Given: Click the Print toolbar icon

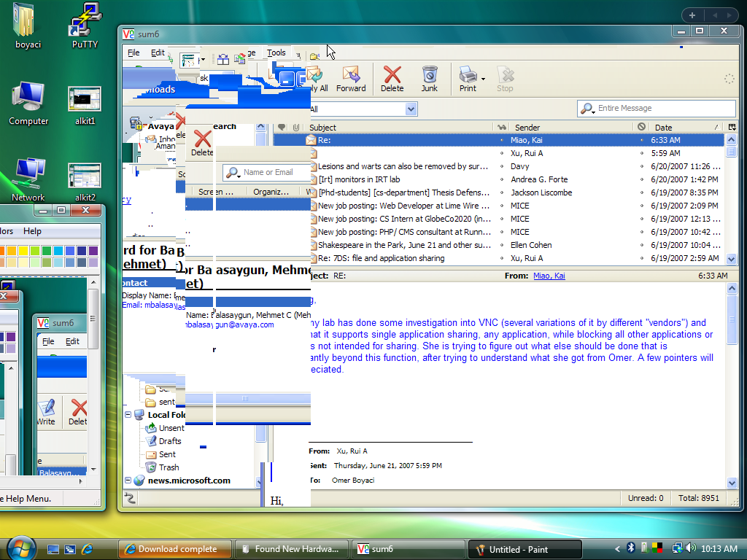Looking at the screenshot, I should [468, 79].
